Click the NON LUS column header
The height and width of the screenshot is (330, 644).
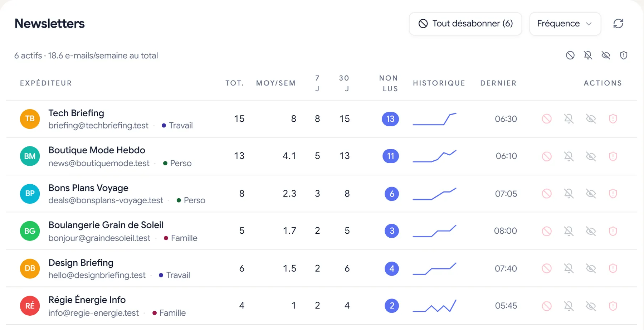389,83
